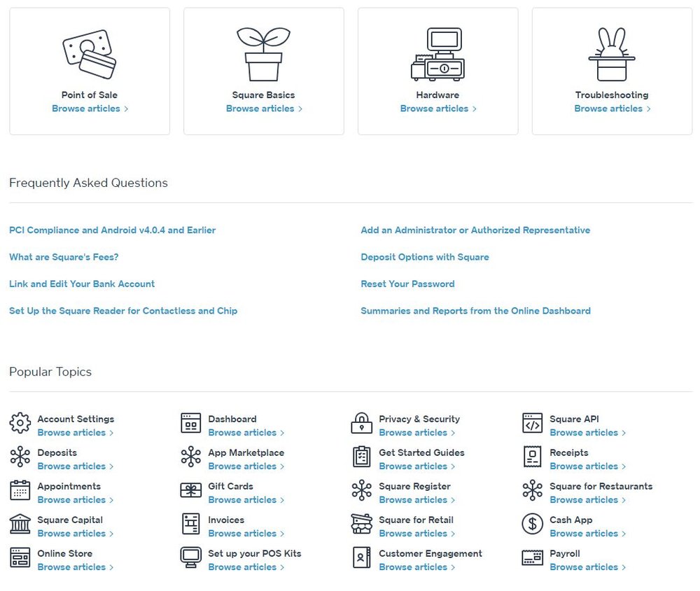Browse articles under Payroll topic

click(x=584, y=567)
